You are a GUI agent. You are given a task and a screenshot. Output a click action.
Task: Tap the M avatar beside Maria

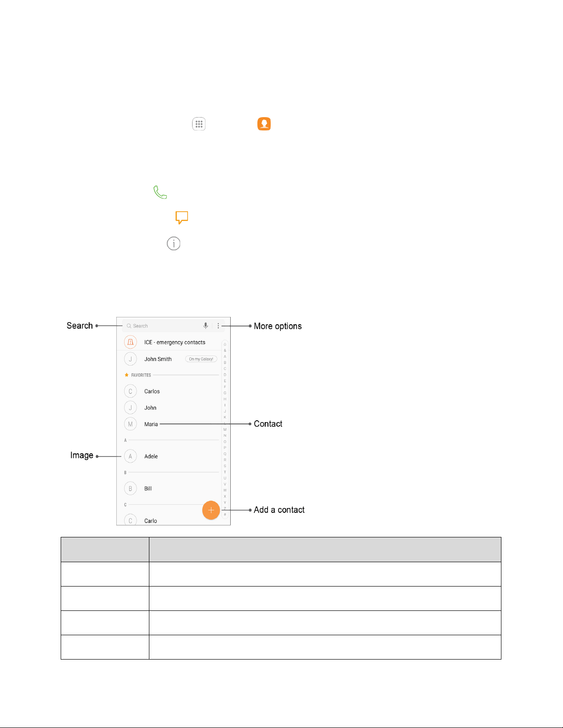[131, 424]
